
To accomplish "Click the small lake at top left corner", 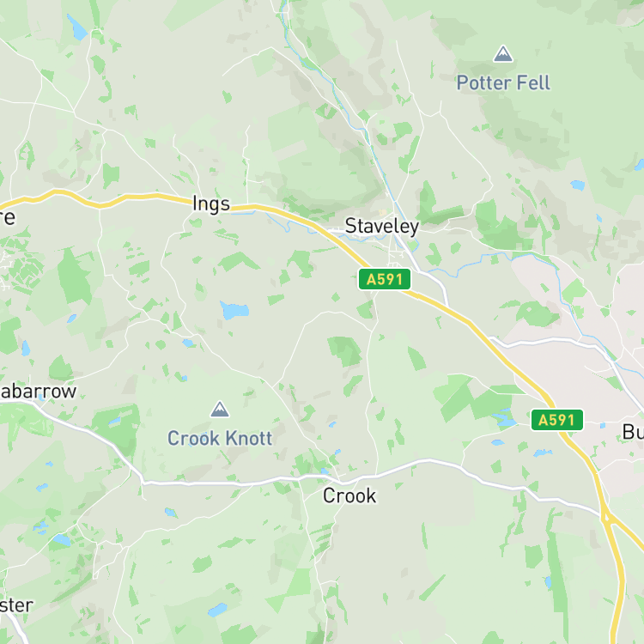I will coord(77,27).
